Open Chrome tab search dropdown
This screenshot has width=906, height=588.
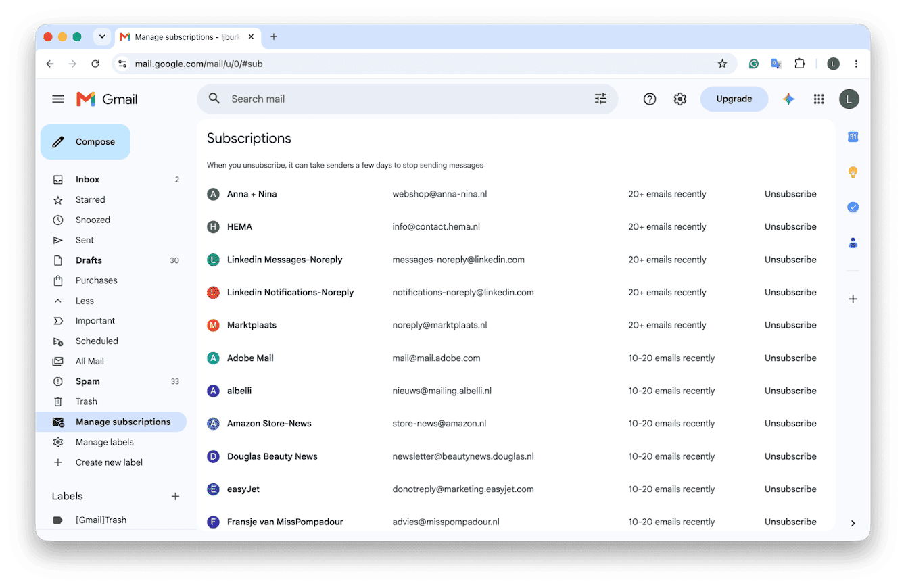tap(102, 36)
